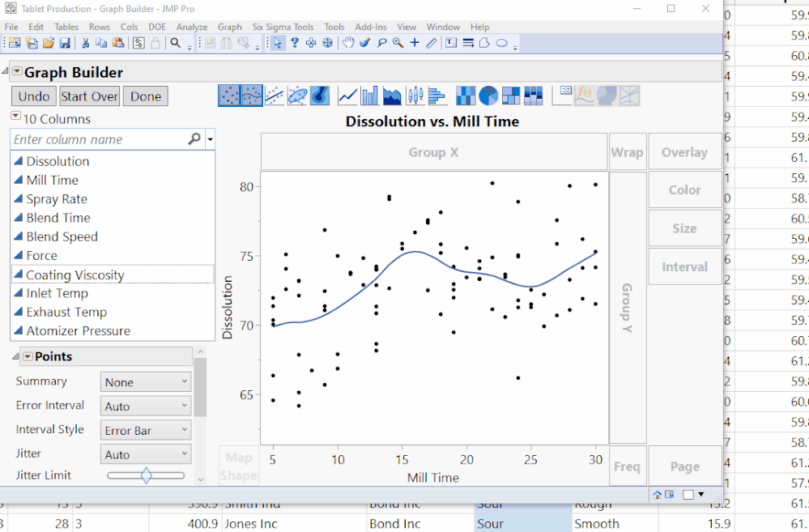
Task: Open the Graph menu
Action: pos(230,27)
